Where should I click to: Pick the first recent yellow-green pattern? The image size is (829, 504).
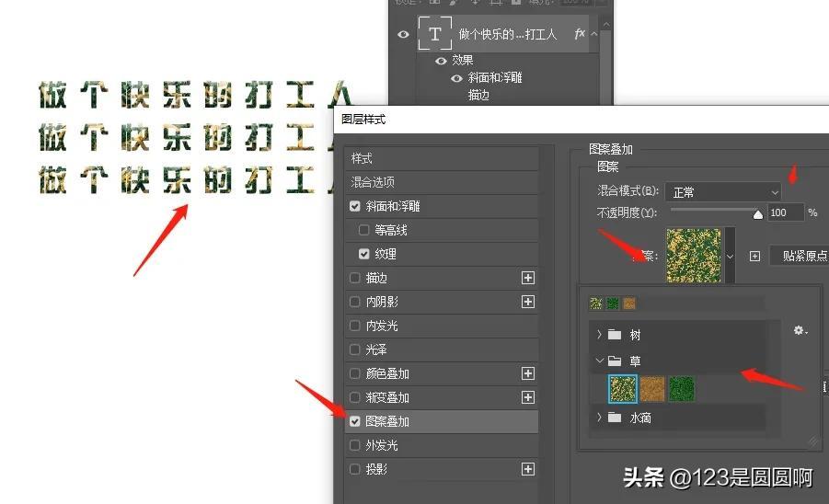(596, 304)
